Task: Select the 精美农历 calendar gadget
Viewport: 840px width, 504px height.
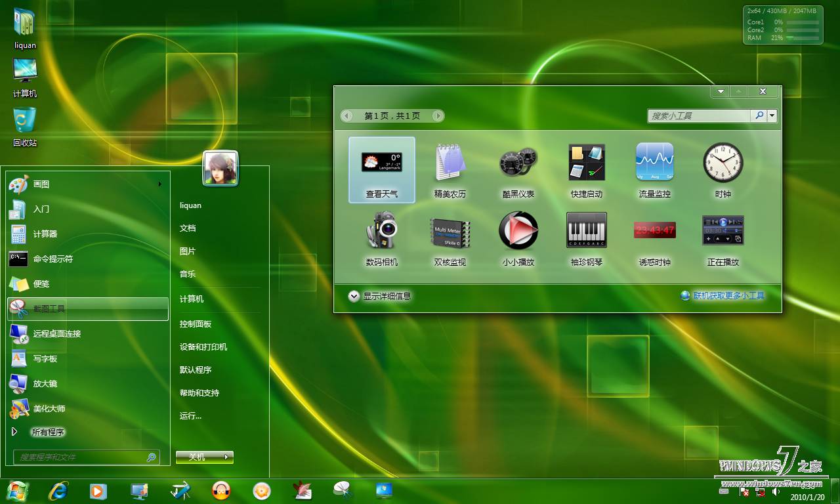Action: click(450, 170)
